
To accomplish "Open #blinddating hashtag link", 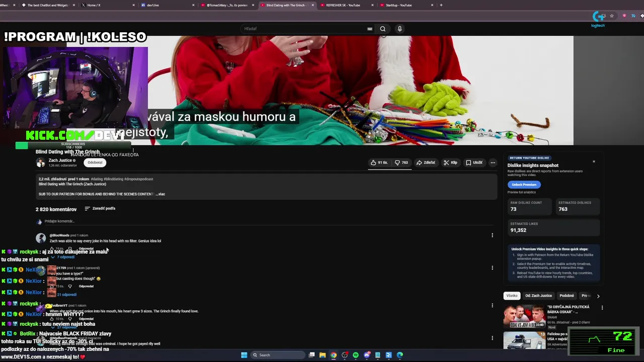I will click(x=114, y=179).
